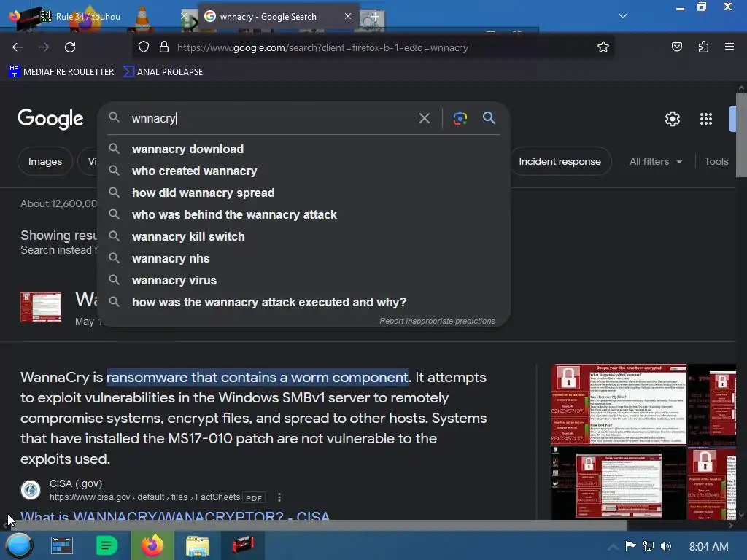747x560 pixels.
Task: Switch to Firefox on the taskbar
Action: 152,545
